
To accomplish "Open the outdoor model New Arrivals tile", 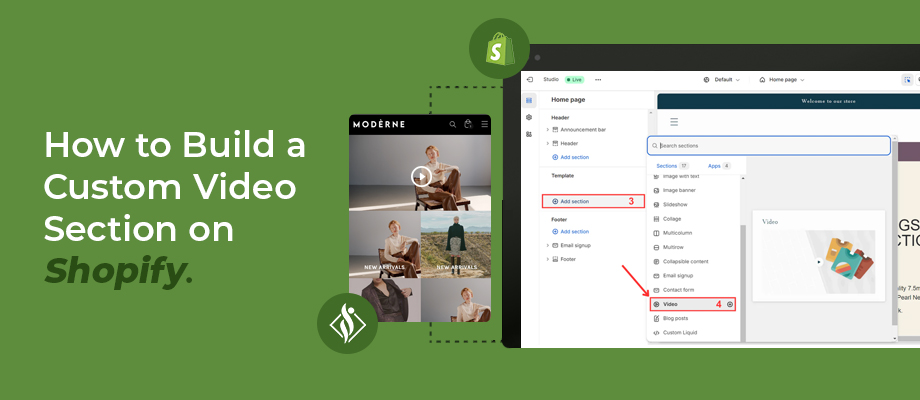I will 456,243.
